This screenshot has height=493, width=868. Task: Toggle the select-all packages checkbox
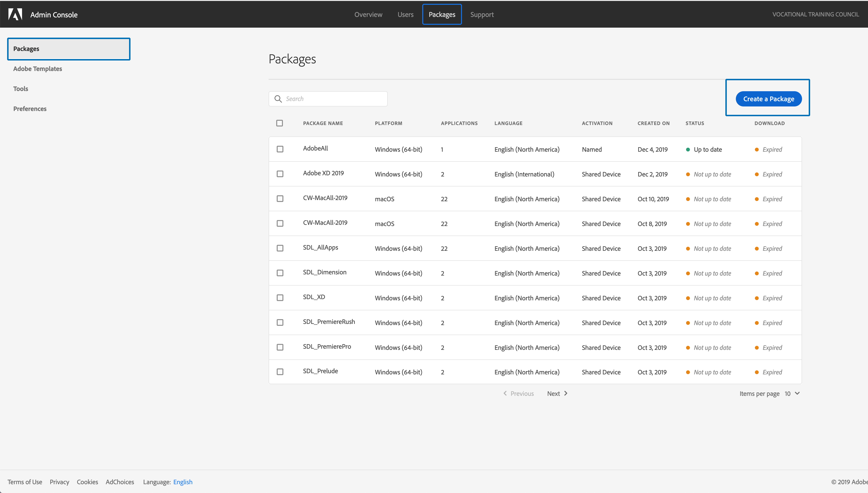[279, 123]
